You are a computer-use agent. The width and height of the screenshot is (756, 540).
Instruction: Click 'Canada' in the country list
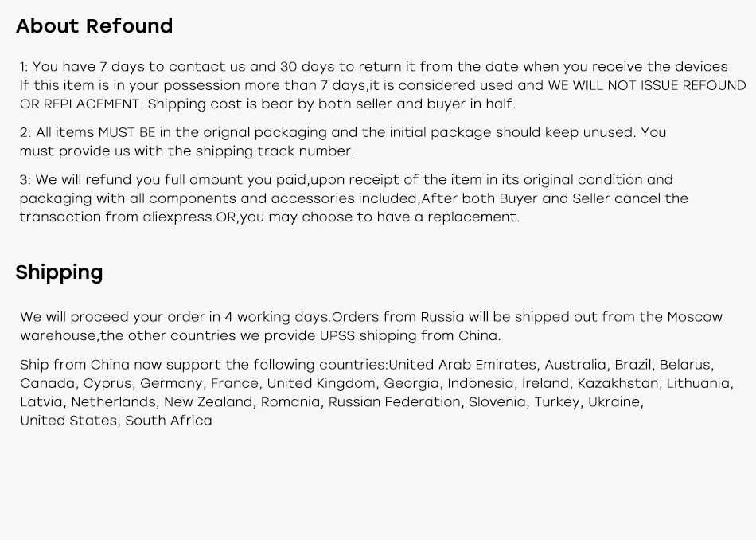47,384
